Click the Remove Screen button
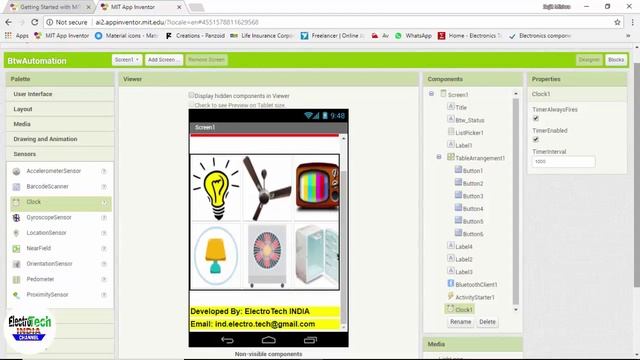 (x=206, y=60)
